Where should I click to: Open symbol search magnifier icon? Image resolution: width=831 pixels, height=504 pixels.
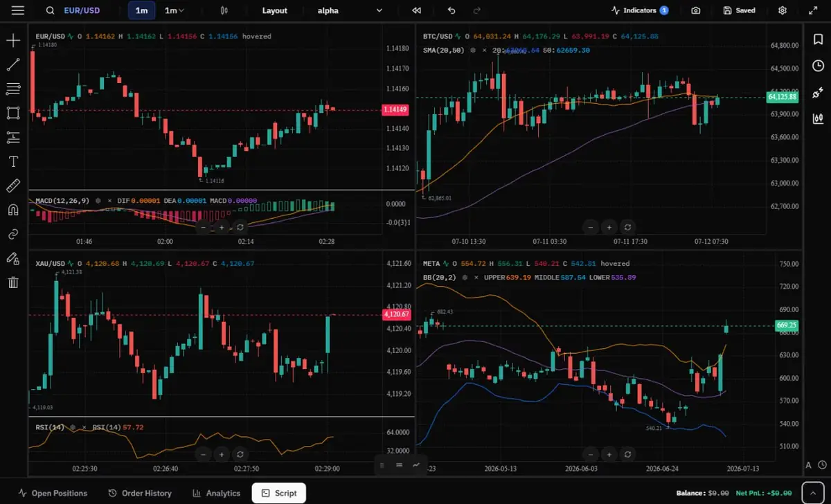(50, 10)
